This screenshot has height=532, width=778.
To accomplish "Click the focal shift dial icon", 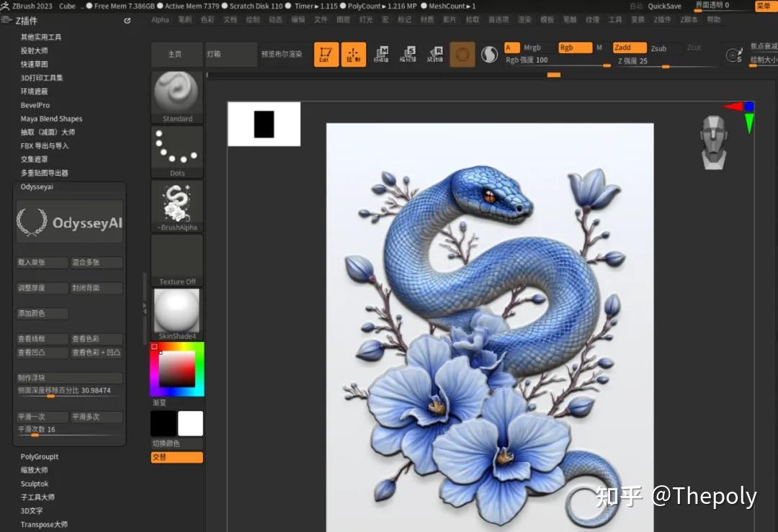I will (x=734, y=55).
